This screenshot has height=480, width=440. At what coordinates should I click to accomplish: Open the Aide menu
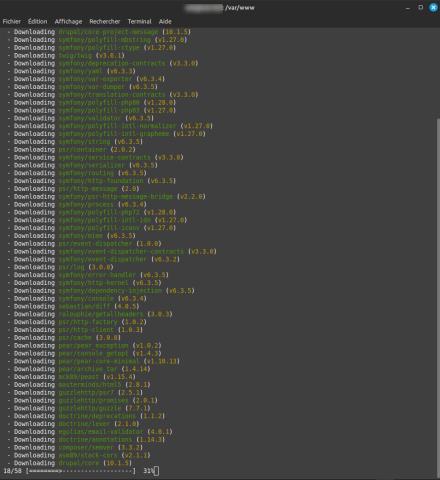coord(165,21)
